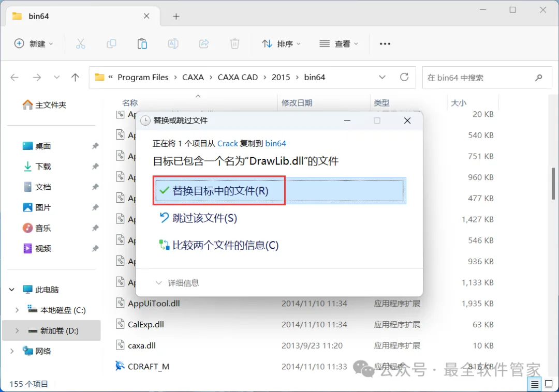
Task: Open the bin64 destination link in dialog
Action: [275, 143]
